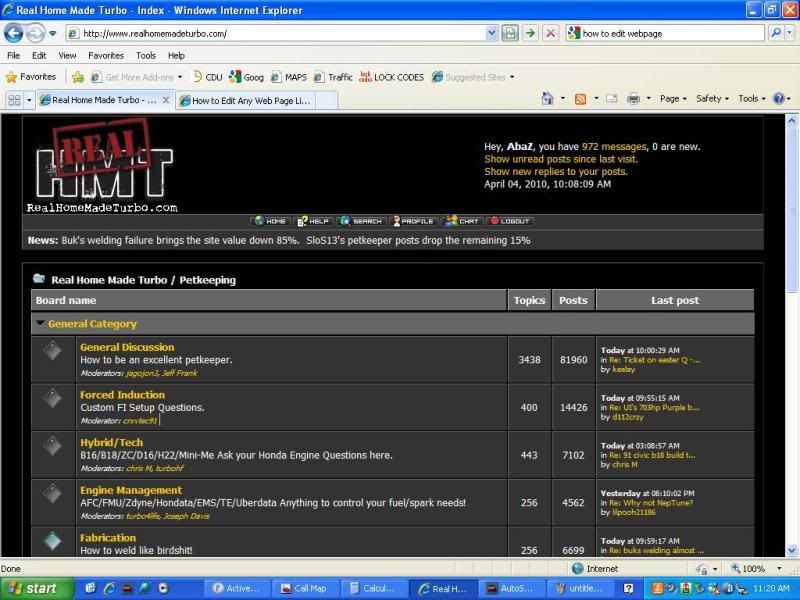Click the Quick Tabs grid icon
The height and width of the screenshot is (600, 800).
(14, 100)
